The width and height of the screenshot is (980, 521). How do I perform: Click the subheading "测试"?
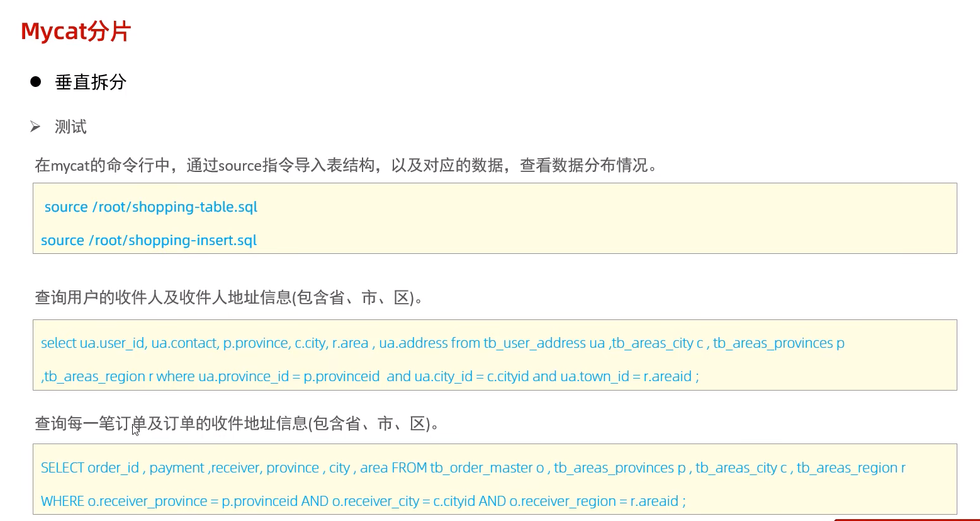click(70, 127)
